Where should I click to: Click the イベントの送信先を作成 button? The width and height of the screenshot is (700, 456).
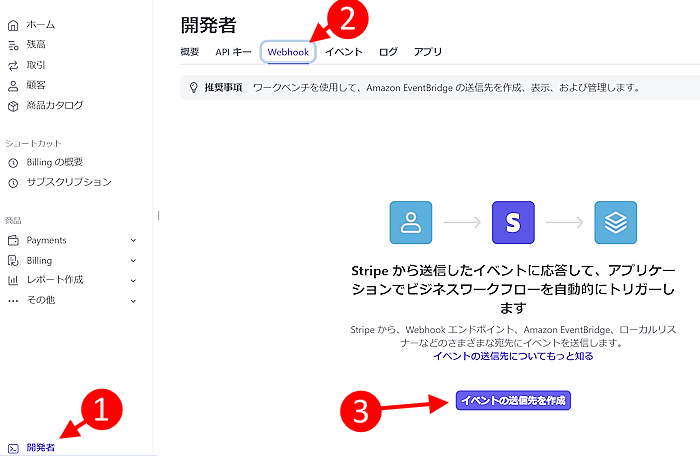[x=513, y=400]
